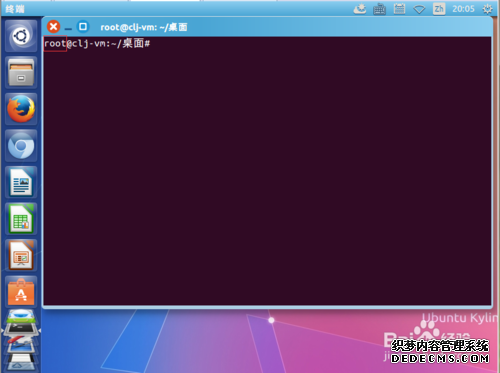Click the terminal prompt line root@clj-vm:~/桌面#
Viewport: 500px width, 373px height.
pos(97,43)
